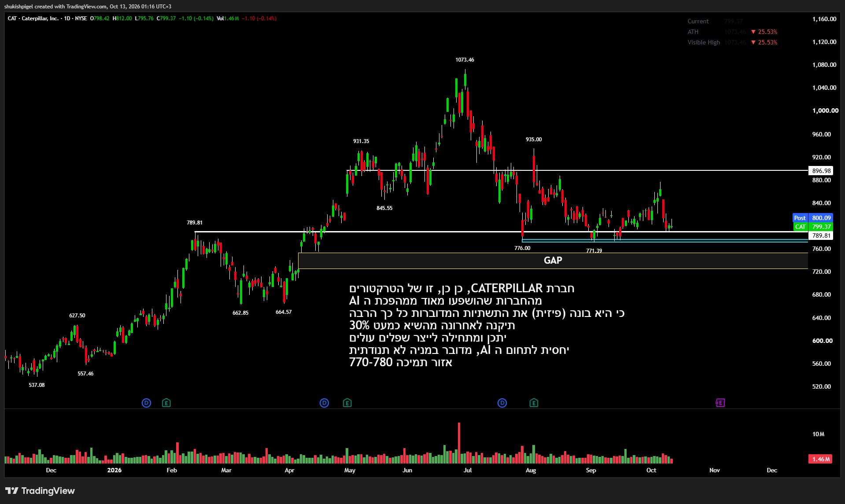Click the ATH stat row label
The width and height of the screenshot is (845, 504).
(x=693, y=32)
